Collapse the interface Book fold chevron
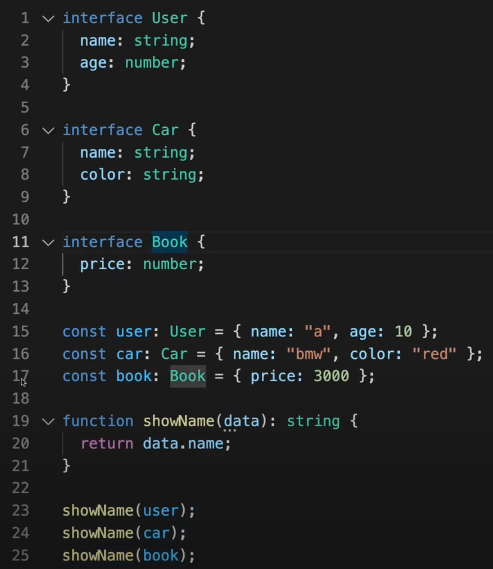This screenshot has width=493, height=569. (x=48, y=242)
